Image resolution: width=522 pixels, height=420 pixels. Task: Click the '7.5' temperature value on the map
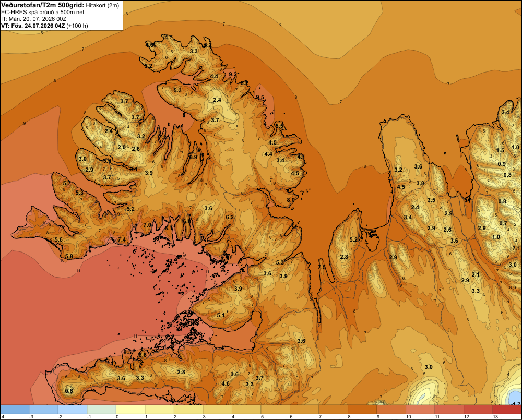tap(322, 268)
